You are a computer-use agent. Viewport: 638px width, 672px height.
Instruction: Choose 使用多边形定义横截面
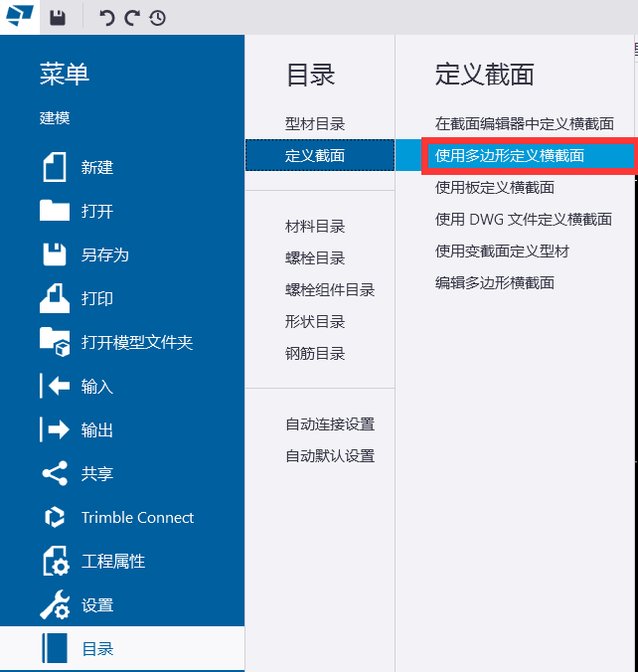[x=515, y=155]
